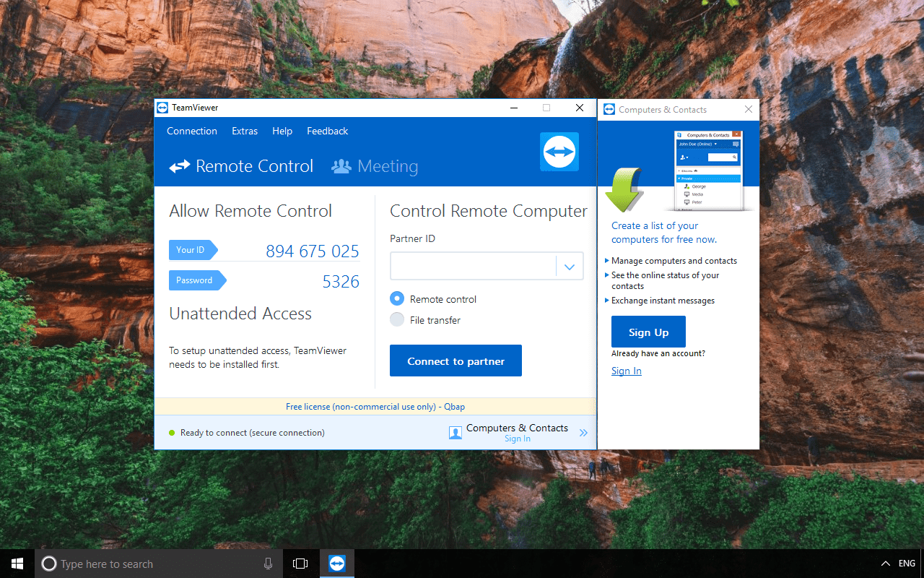The height and width of the screenshot is (578, 924).
Task: Click the Meeting people icon
Action: click(341, 166)
